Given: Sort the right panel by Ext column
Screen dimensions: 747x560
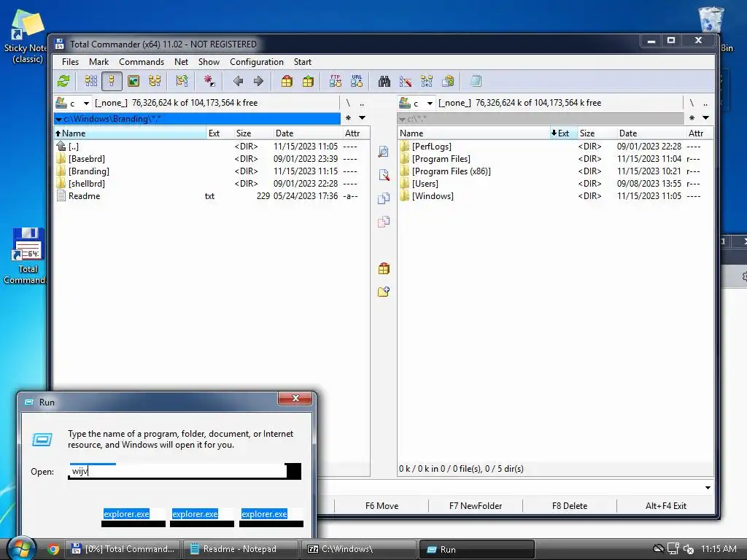Looking at the screenshot, I should (x=563, y=133).
